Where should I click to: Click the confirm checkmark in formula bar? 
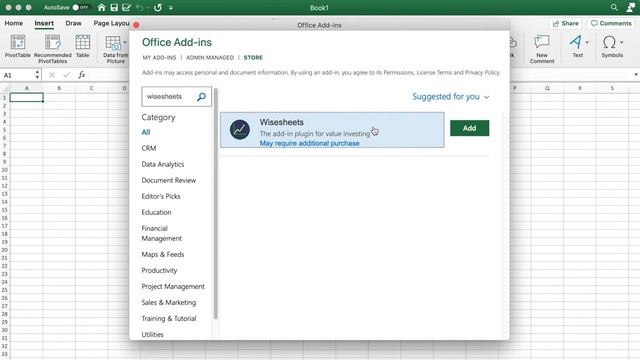point(67,75)
